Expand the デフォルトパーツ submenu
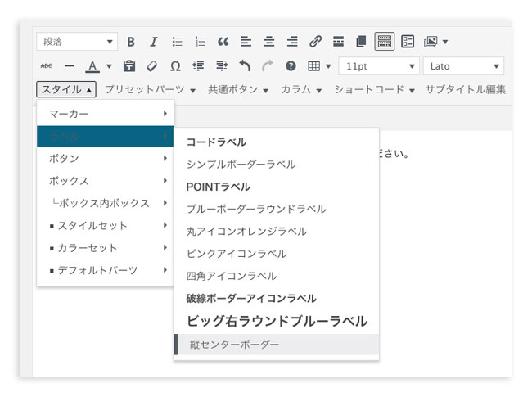The height and width of the screenshot is (397, 532). [106, 270]
